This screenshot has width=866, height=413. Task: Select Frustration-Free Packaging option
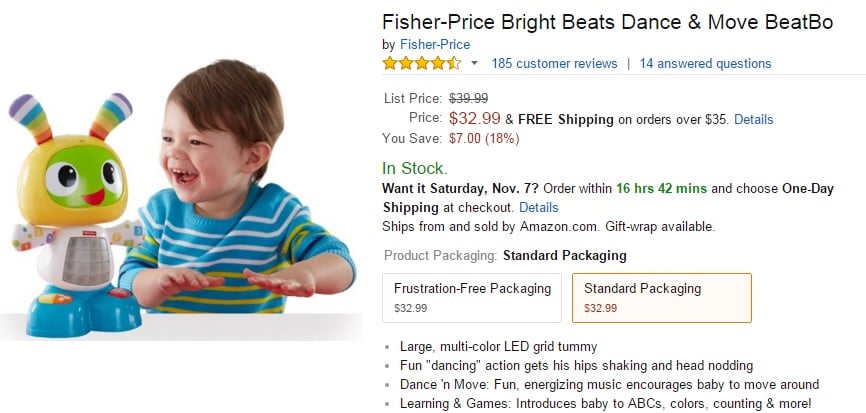(472, 297)
